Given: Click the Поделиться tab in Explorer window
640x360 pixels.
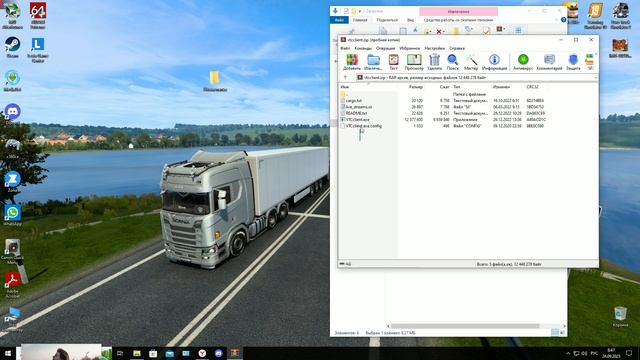Looking at the screenshot, I should [x=387, y=20].
